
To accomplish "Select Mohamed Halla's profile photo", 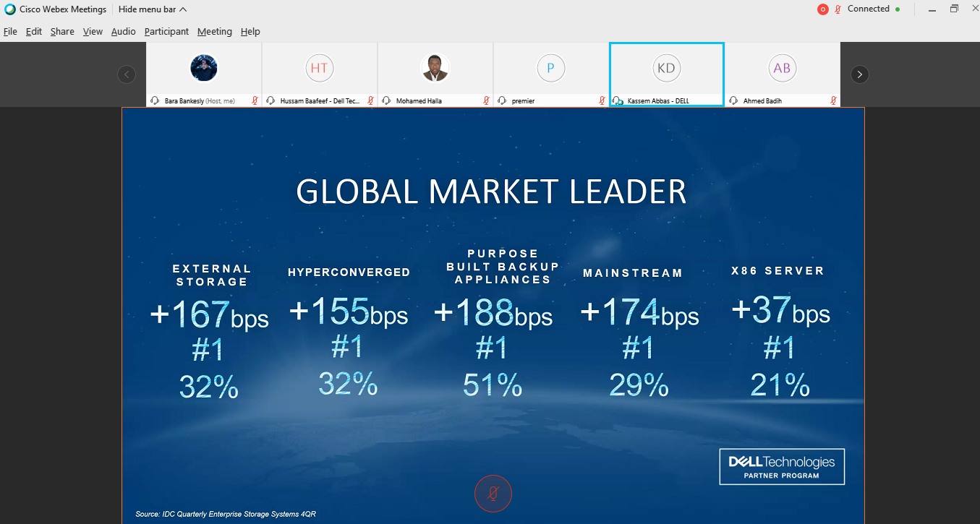I will tap(435, 69).
